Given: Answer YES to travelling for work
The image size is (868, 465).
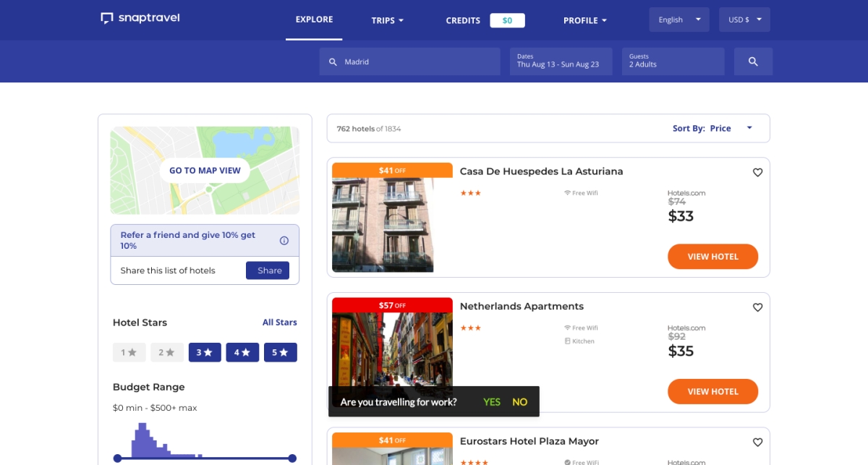Looking at the screenshot, I should 492,402.
